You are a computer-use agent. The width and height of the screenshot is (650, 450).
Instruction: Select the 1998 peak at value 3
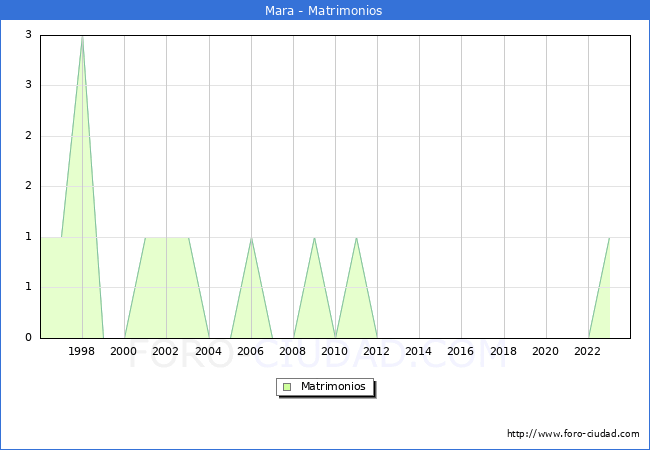[82, 37]
